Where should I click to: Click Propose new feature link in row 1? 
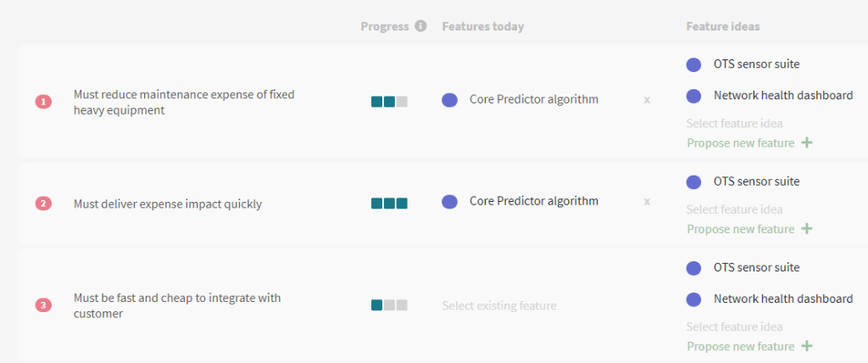(741, 143)
